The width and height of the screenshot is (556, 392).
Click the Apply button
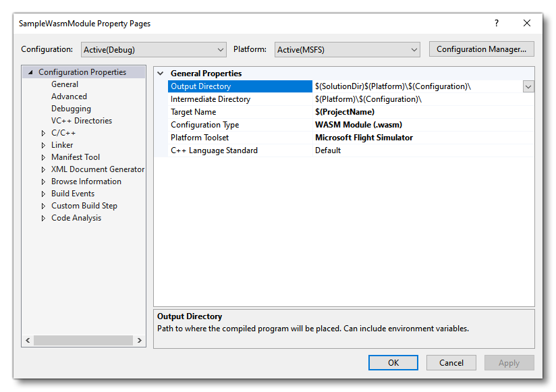pos(509,362)
